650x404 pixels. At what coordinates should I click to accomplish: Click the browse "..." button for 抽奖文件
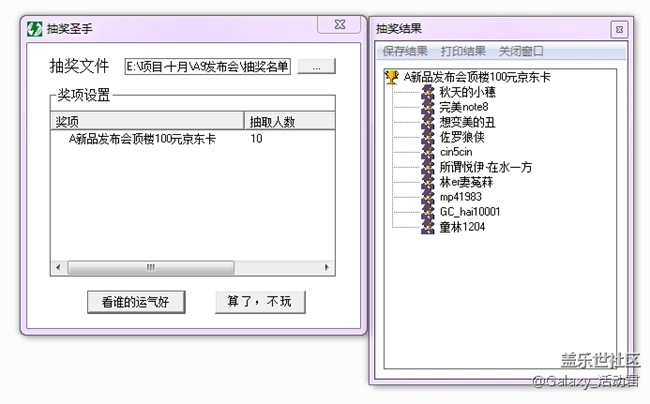coord(316,67)
